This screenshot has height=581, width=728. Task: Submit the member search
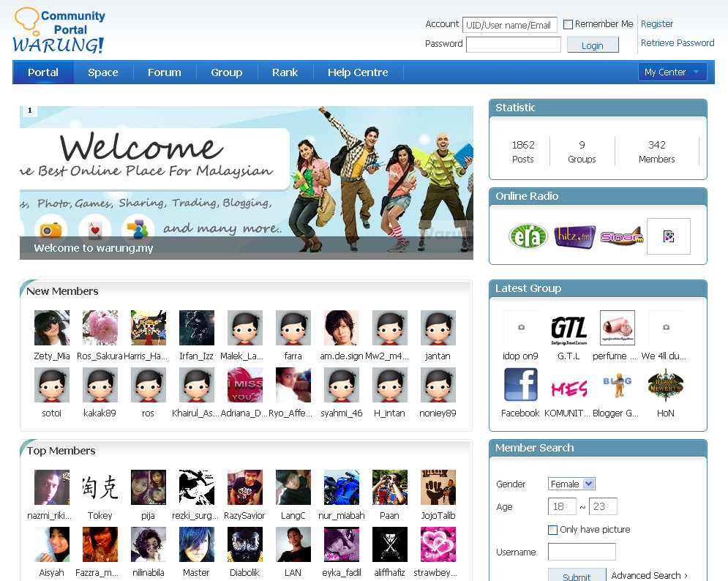577,575
